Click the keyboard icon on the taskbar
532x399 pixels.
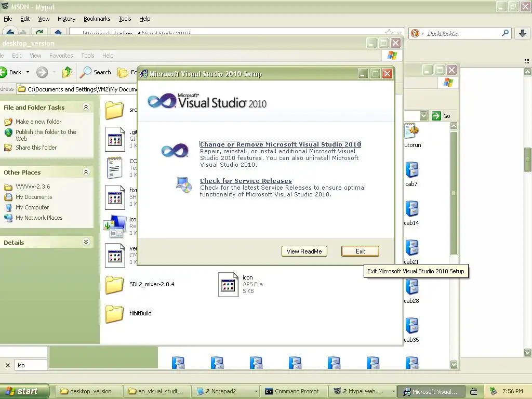point(474,392)
